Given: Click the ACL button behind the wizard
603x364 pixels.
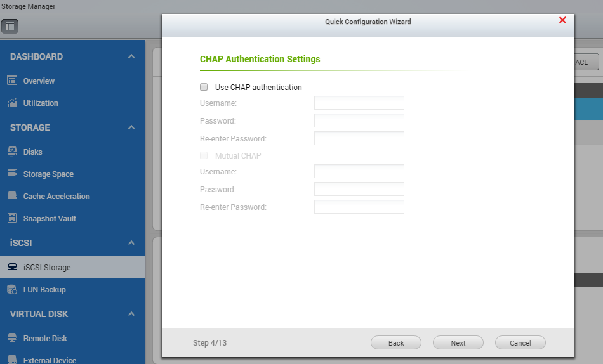Looking at the screenshot, I should [x=586, y=62].
